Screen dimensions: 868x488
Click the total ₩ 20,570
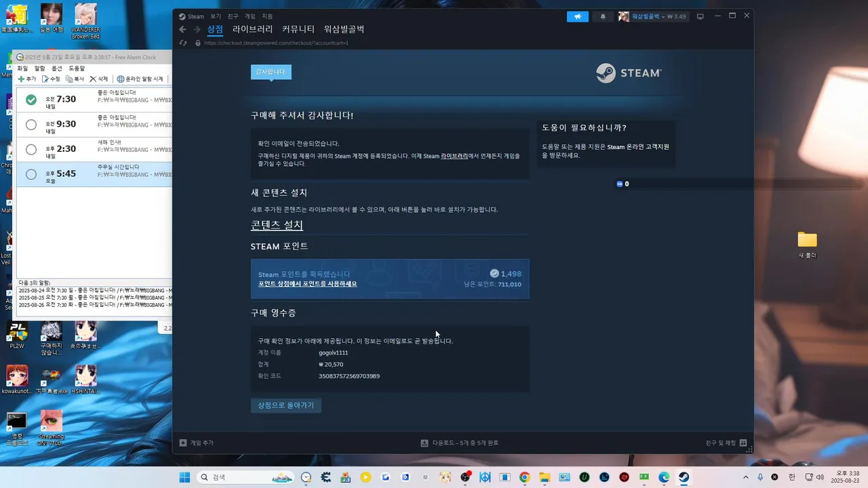coord(331,365)
